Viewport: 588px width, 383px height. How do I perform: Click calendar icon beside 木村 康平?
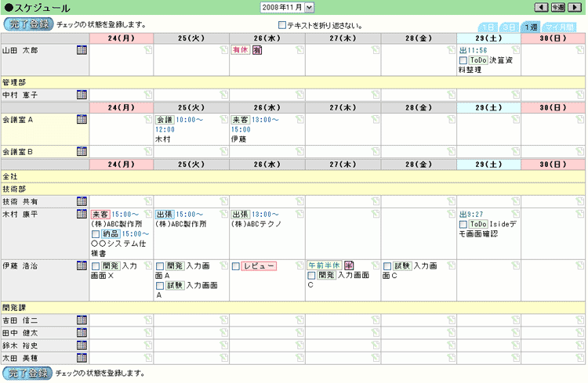coord(82,214)
